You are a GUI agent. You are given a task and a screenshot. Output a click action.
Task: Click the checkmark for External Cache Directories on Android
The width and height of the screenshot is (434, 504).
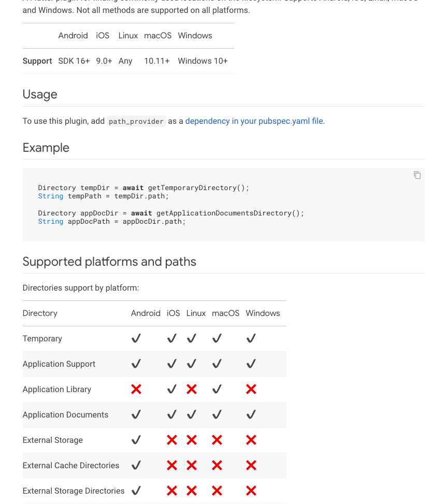point(136,465)
